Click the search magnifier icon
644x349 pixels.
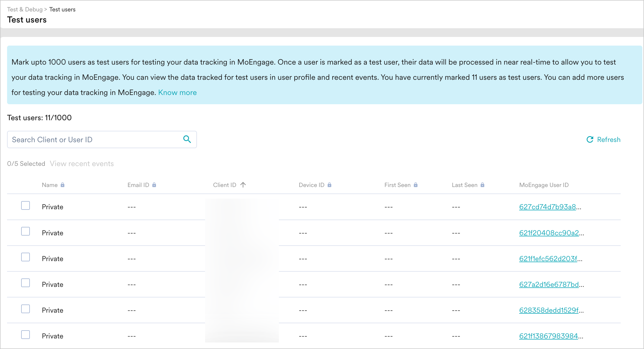pyautogui.click(x=187, y=139)
